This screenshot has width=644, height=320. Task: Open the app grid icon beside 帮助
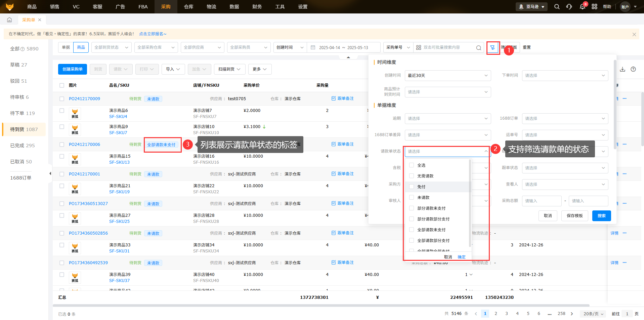594,7
